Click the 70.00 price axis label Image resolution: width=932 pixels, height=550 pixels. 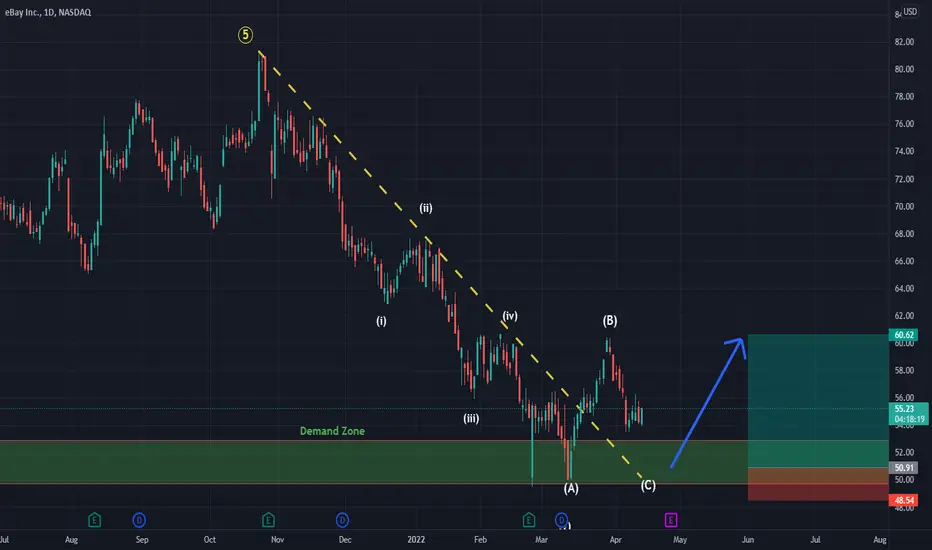(x=904, y=206)
